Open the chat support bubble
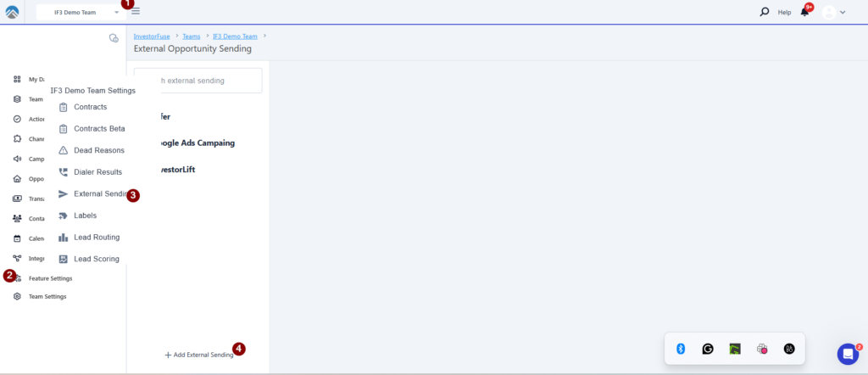Screen dimensions: 868x375 click(848, 353)
